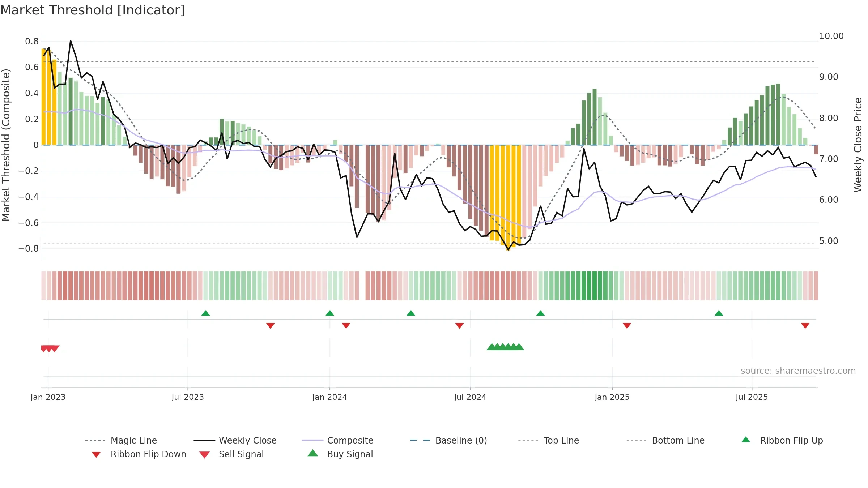Click the chart title Market Threshold [Indicator]

93,10
